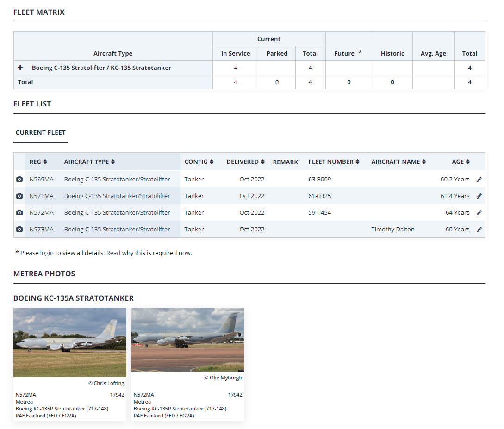The width and height of the screenshot is (504, 429).
Task: Click age value 61.4 Years
Action: coord(455,196)
